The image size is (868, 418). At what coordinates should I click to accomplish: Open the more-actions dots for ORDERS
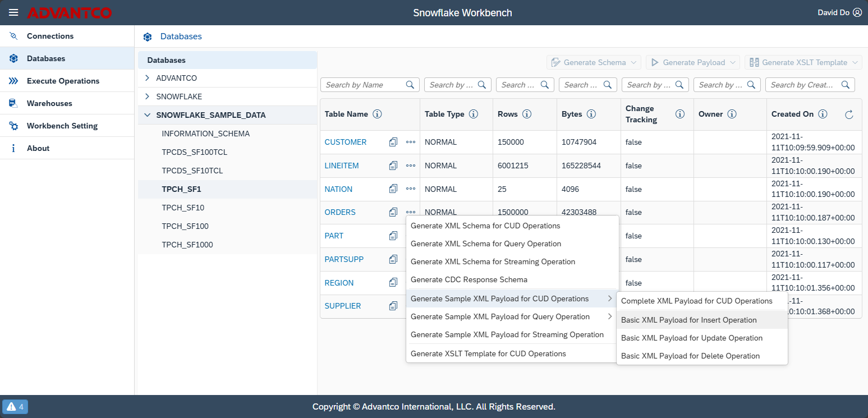coord(411,212)
